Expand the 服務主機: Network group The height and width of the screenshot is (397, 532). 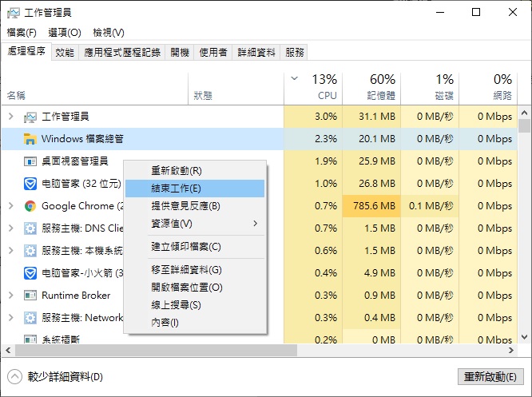tap(11, 318)
